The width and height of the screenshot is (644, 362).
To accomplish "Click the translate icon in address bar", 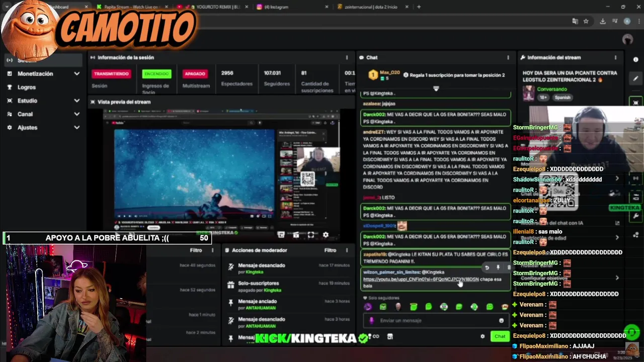I will (x=575, y=21).
